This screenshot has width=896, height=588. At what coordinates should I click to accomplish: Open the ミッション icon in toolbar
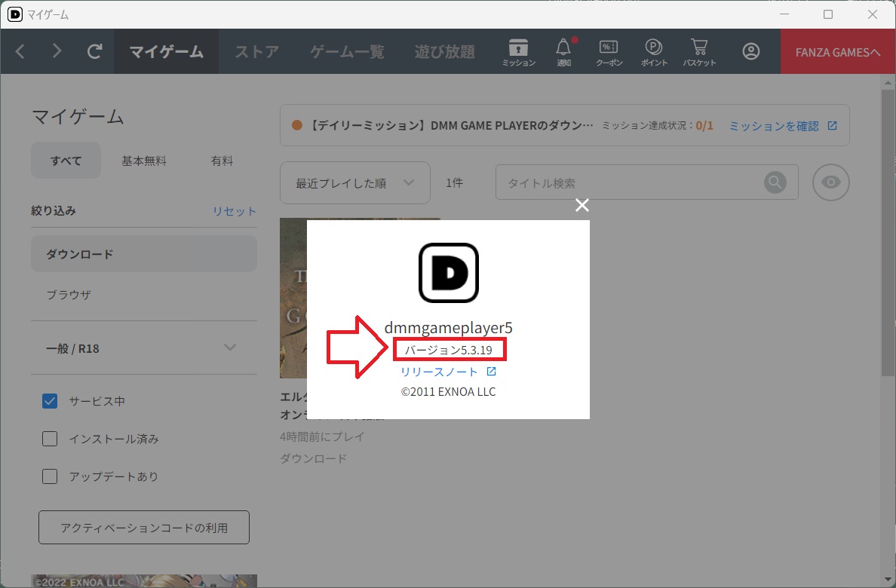pos(518,52)
